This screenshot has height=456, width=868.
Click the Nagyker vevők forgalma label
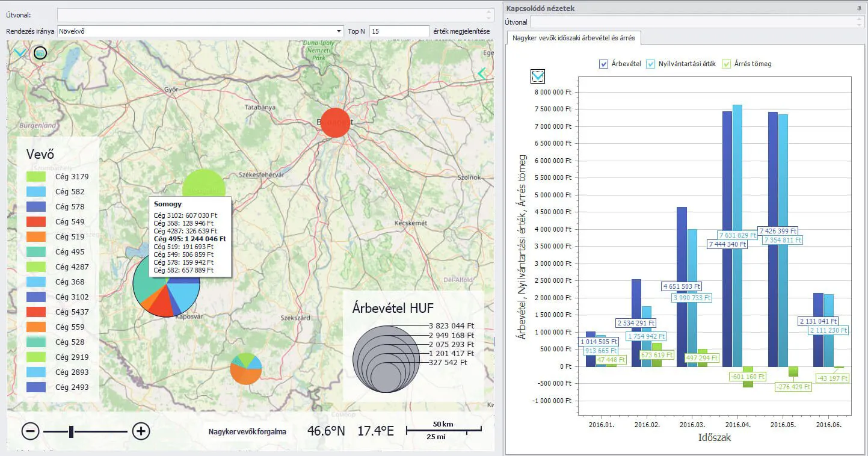tap(247, 431)
